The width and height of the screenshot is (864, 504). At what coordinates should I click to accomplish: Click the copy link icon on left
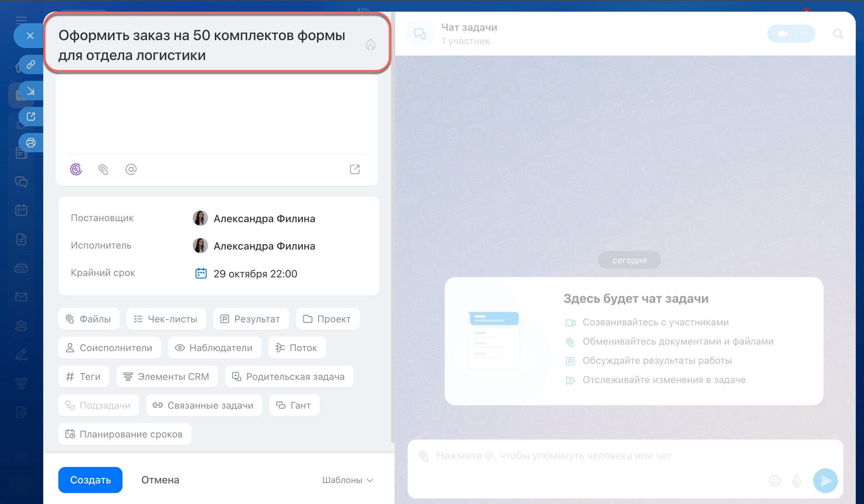pyautogui.click(x=31, y=64)
